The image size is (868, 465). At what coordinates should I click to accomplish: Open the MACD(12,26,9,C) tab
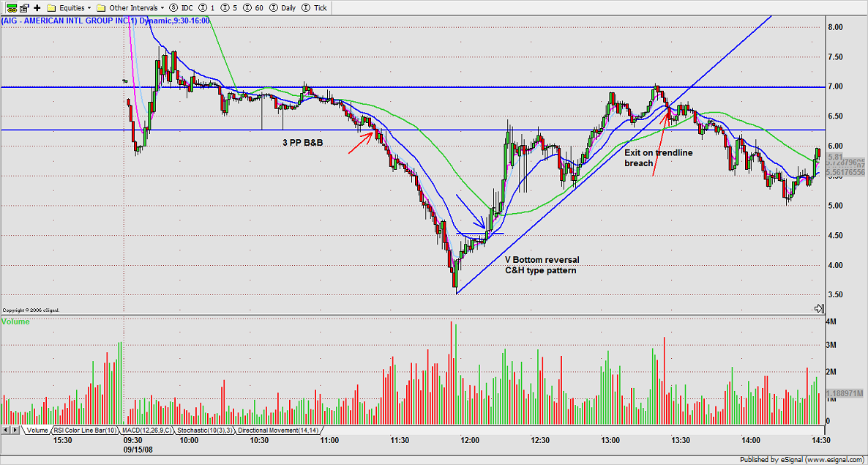(146, 430)
